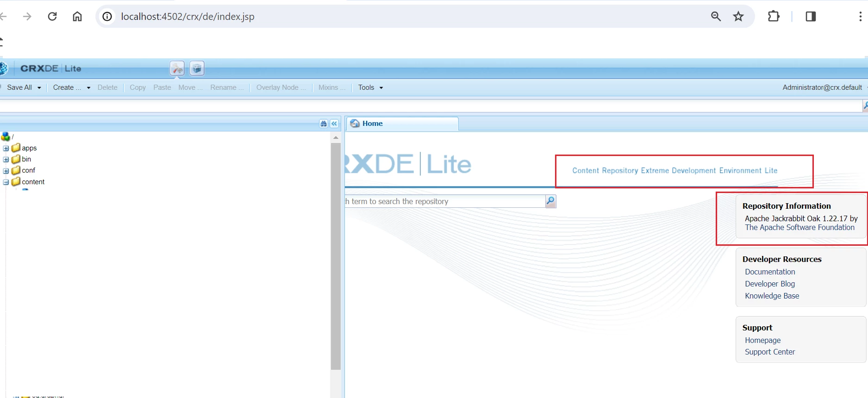Open the Tools menu
The height and width of the screenshot is (398, 868).
tap(370, 87)
